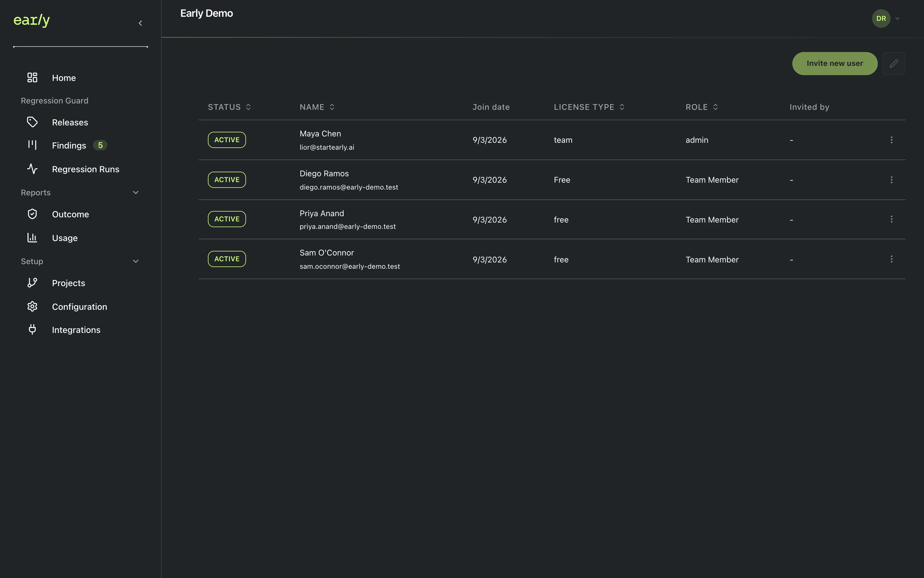
Task: Click the pencil edit icon button
Action: (x=894, y=64)
